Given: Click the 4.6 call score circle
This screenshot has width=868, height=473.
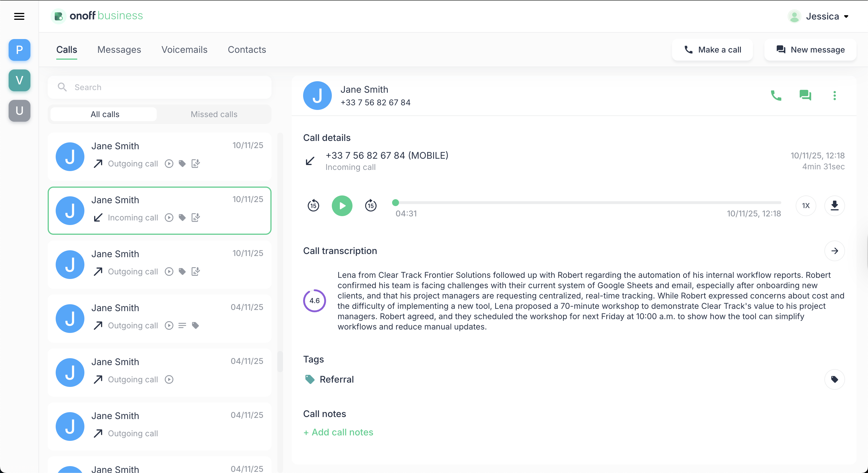Looking at the screenshot, I should coord(314,301).
